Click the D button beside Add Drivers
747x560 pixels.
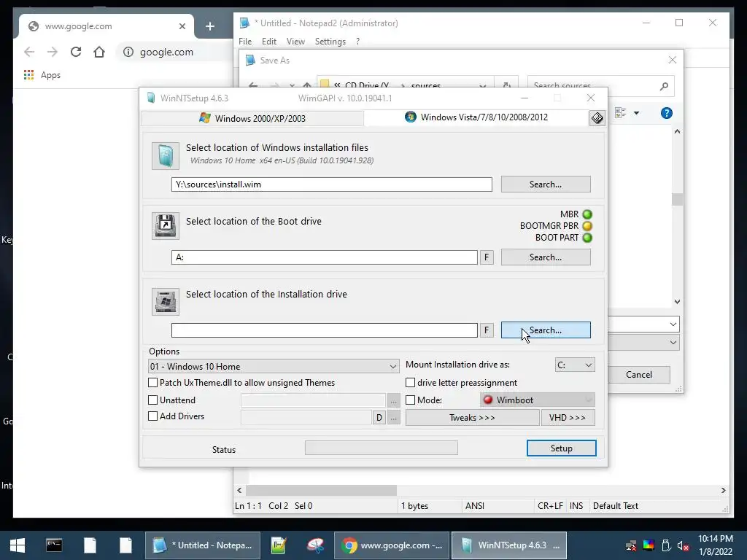click(x=379, y=418)
